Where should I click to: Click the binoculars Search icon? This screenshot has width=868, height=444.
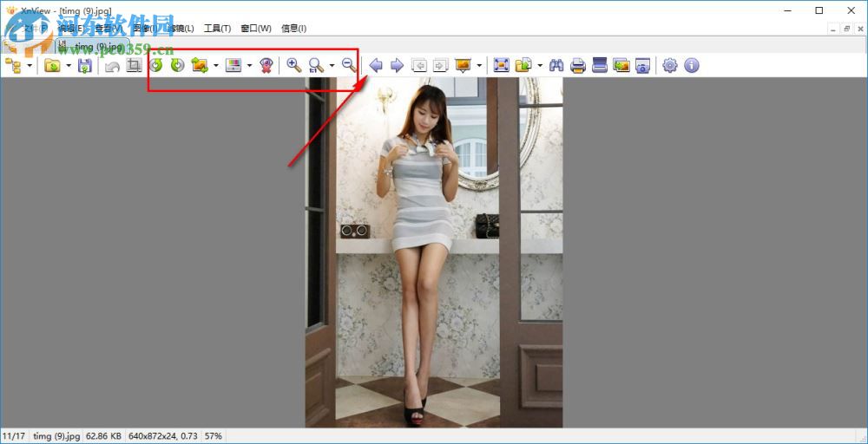(x=556, y=66)
